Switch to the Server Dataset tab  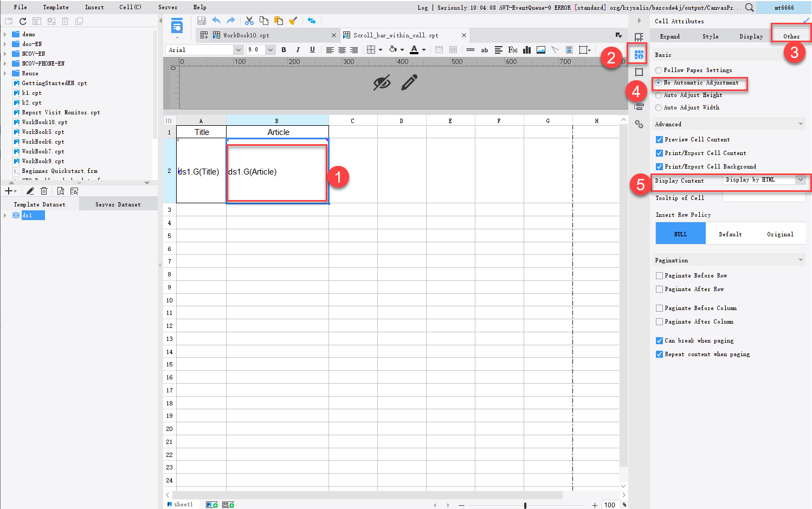click(x=118, y=204)
